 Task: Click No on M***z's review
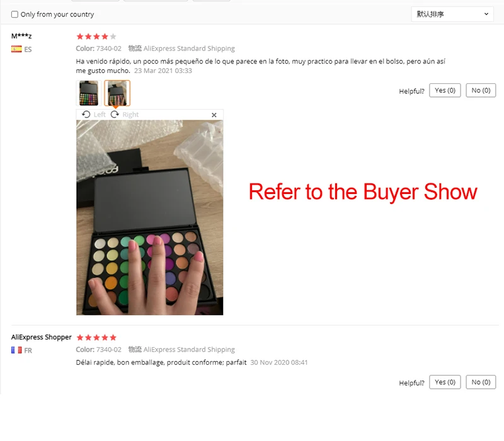pyautogui.click(x=481, y=90)
